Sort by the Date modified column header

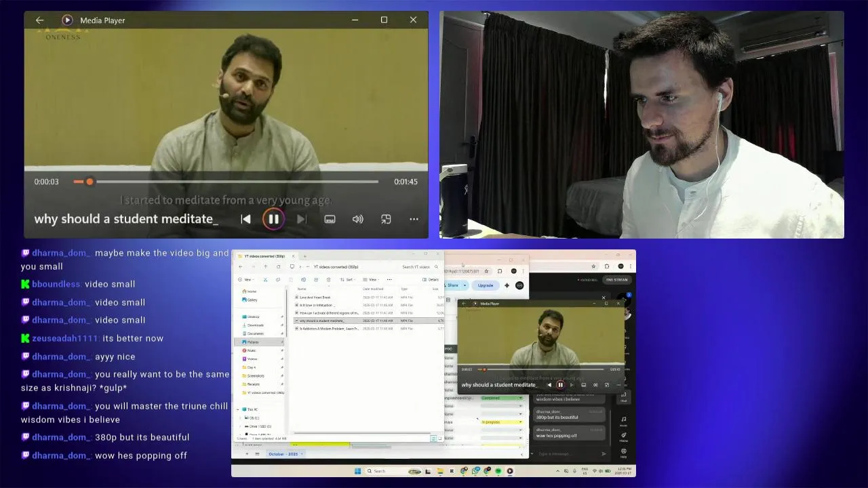point(373,289)
